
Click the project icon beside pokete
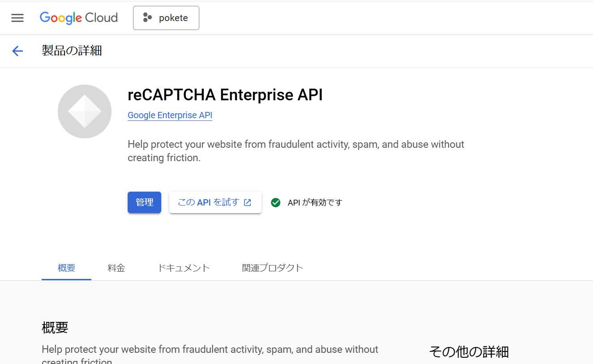coord(147,18)
